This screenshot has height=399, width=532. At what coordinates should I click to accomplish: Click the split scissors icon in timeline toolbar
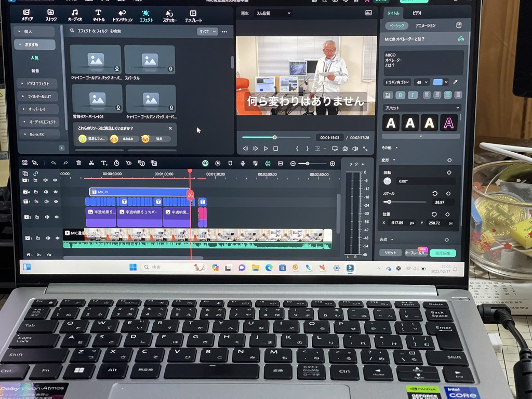pyautogui.click(x=91, y=163)
